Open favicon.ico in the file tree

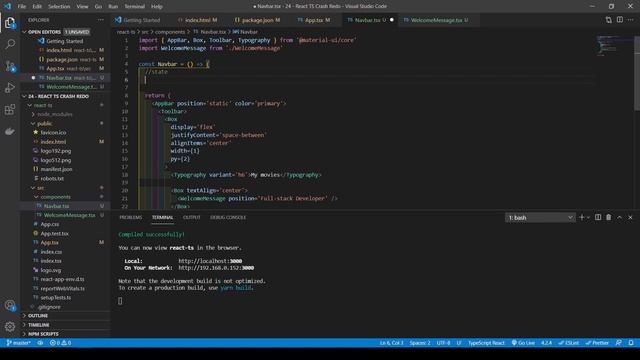(53, 133)
